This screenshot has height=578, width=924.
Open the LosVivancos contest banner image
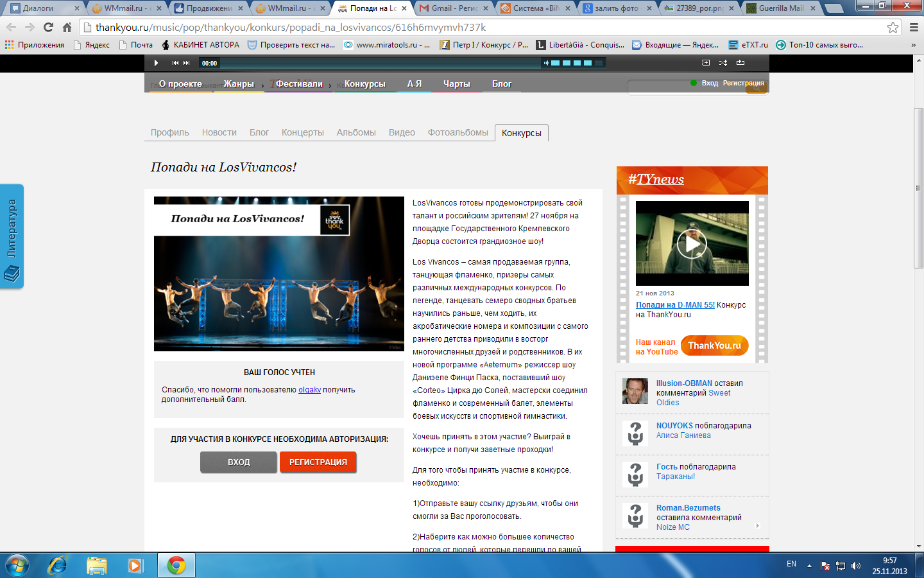pos(279,274)
